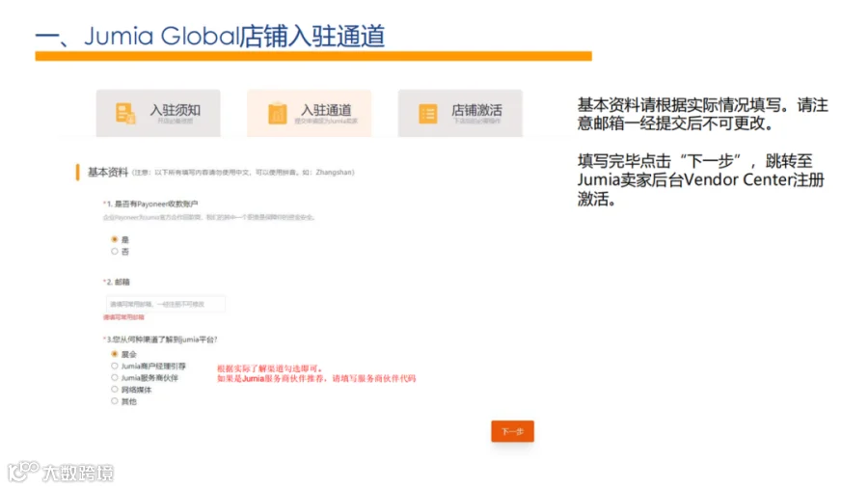Click the clipboard icon on 入驻通道
This screenshot has width=868, height=489.
(x=278, y=114)
